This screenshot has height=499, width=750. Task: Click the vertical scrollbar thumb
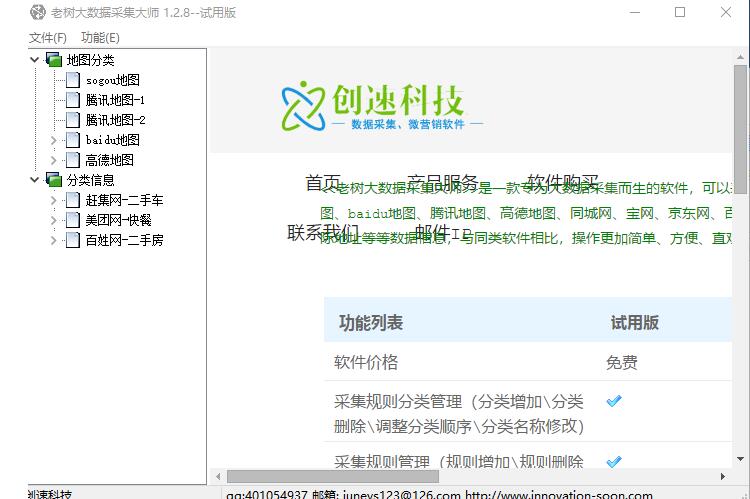click(740, 129)
